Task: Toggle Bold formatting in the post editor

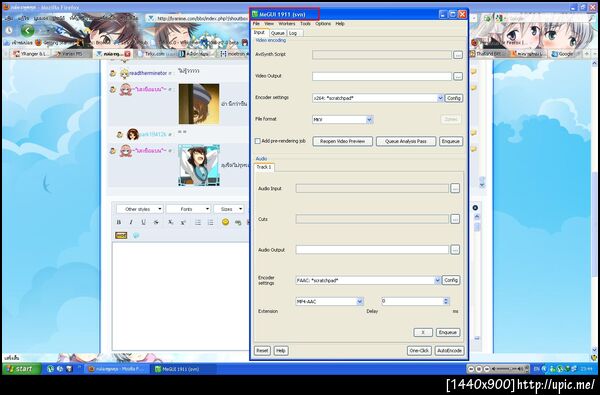Action: tap(119, 222)
